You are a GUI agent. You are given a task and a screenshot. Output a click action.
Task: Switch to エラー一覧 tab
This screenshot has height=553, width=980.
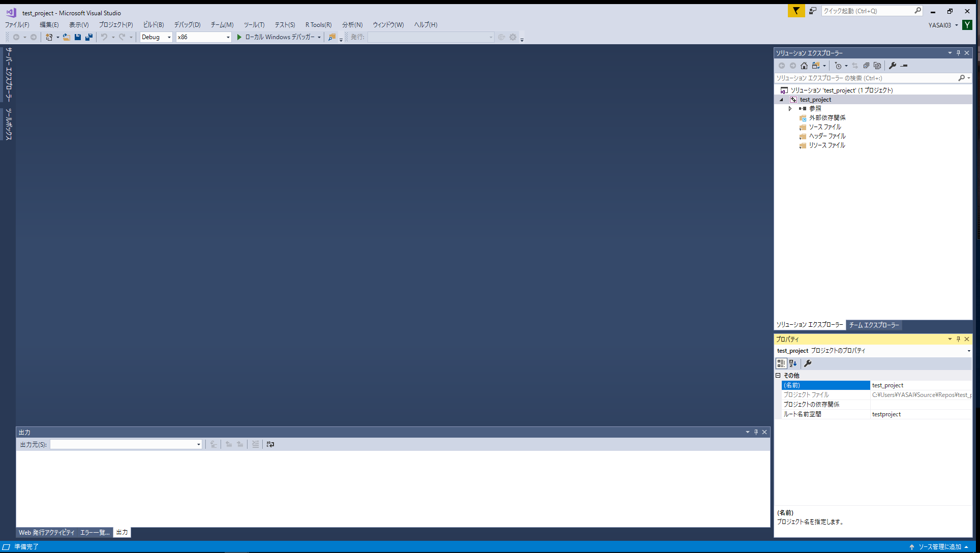click(x=95, y=533)
